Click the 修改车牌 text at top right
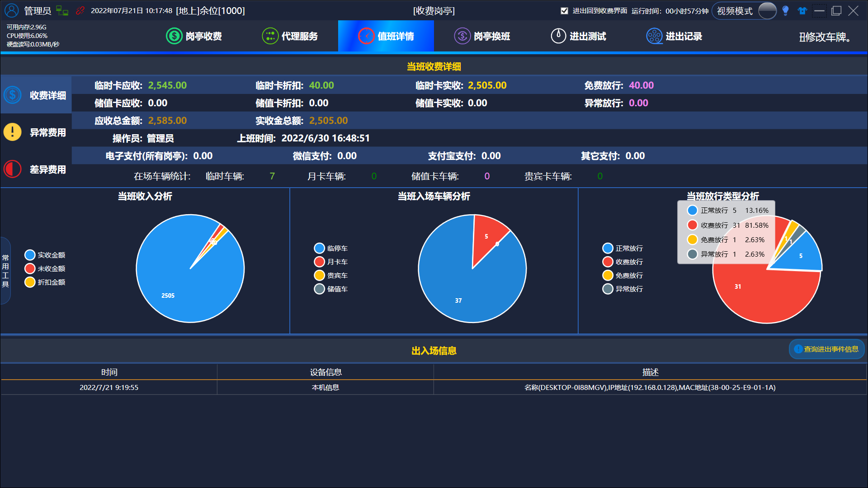Screen dimensions: 868x488 825,37
